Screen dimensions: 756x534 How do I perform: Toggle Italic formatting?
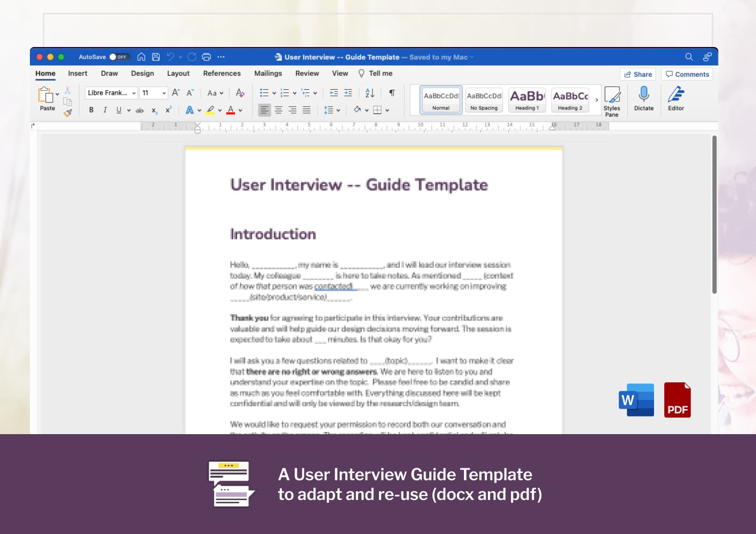(x=105, y=110)
